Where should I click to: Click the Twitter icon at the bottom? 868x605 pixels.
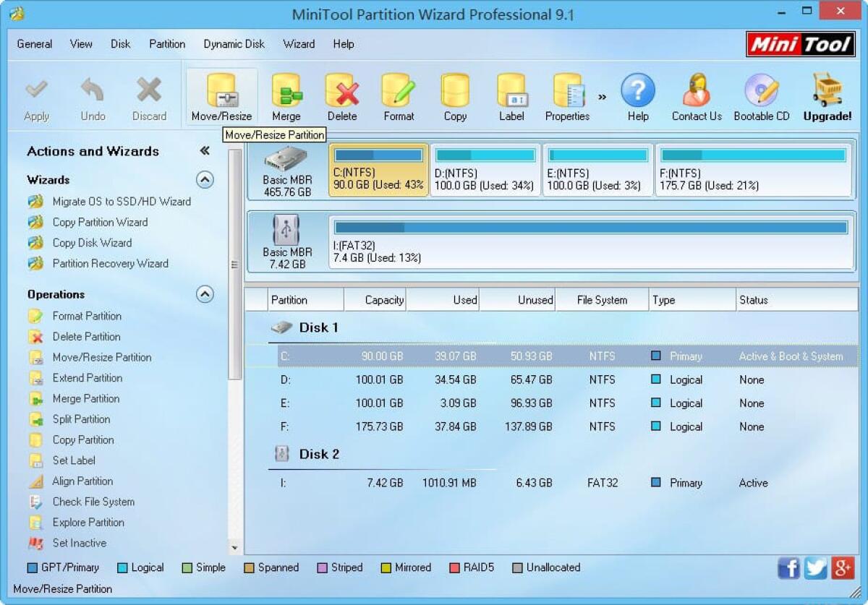coord(815,568)
